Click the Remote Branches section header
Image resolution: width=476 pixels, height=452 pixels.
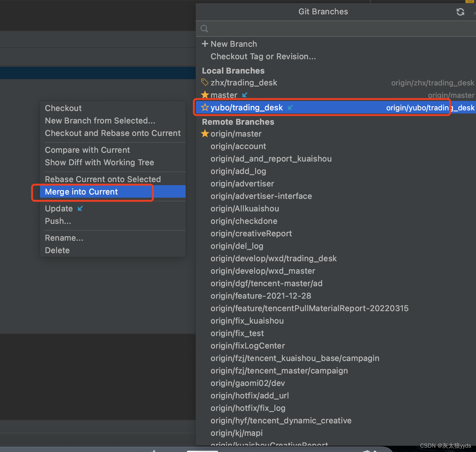click(x=238, y=122)
